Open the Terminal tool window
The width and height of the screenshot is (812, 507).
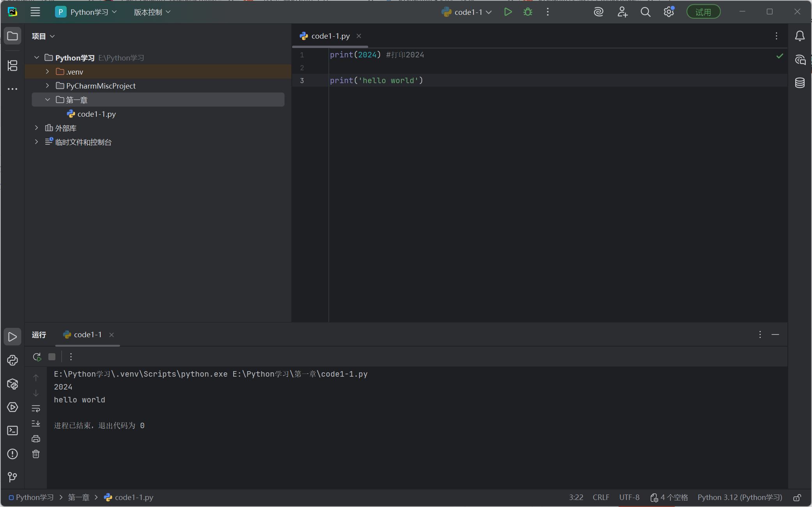pyautogui.click(x=12, y=431)
